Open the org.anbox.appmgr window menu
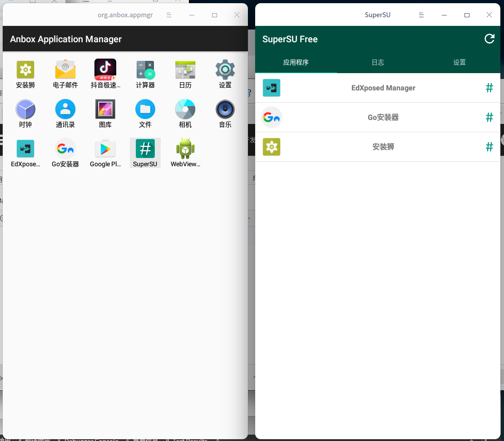This screenshot has width=504, height=441. 169,15
